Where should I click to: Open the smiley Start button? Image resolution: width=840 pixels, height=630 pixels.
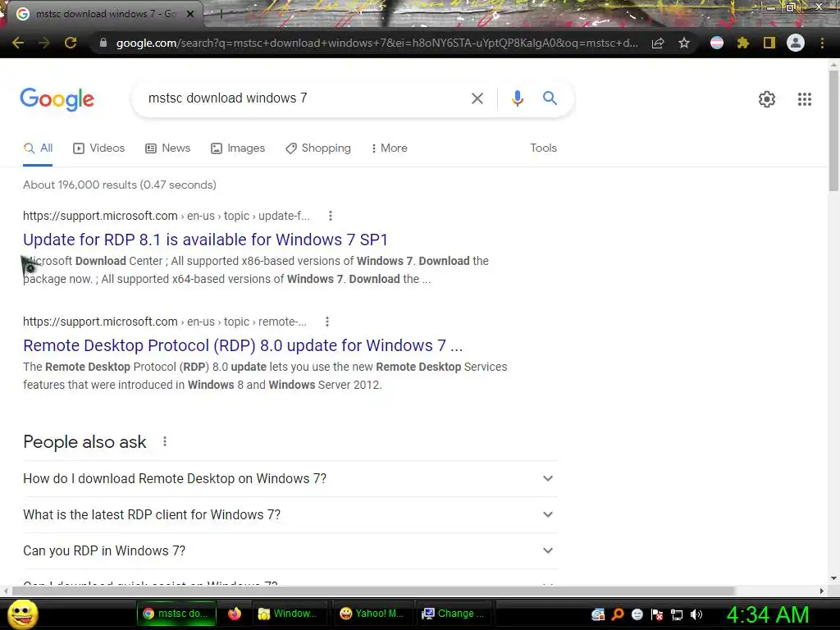[23, 614]
